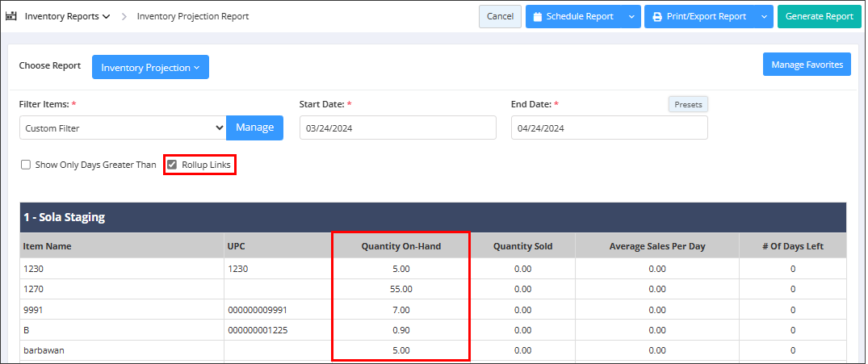Expand the Schedule Report dropdown arrow

point(631,17)
